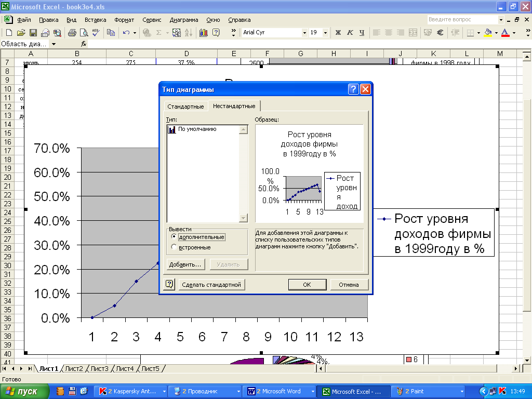This screenshot has height=399, width=532.
Task: Open the пуск Start button
Action: click(24, 391)
